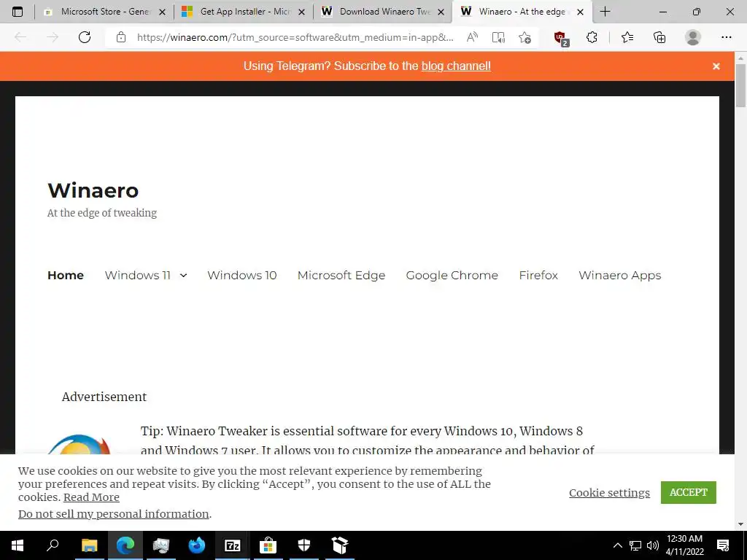The width and height of the screenshot is (747, 560).
Task: Open the user profile menu
Action: [x=693, y=37]
